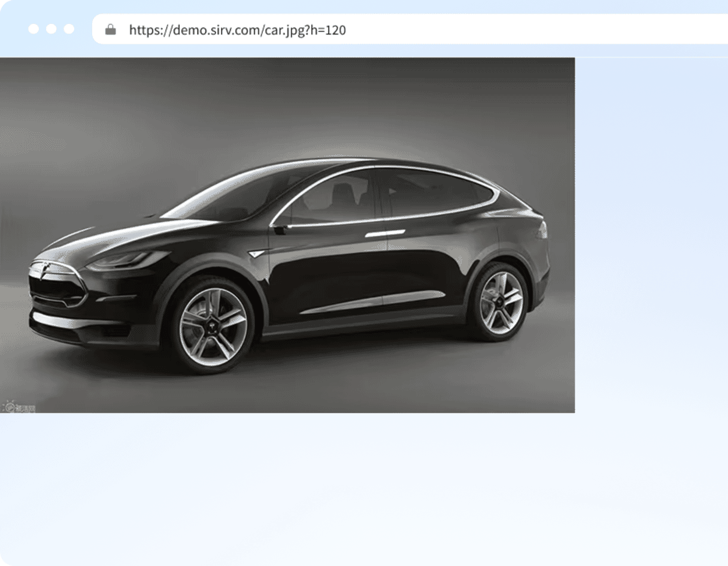This screenshot has height=566, width=728.
Task: Click the car's front headlight
Action: (127, 260)
